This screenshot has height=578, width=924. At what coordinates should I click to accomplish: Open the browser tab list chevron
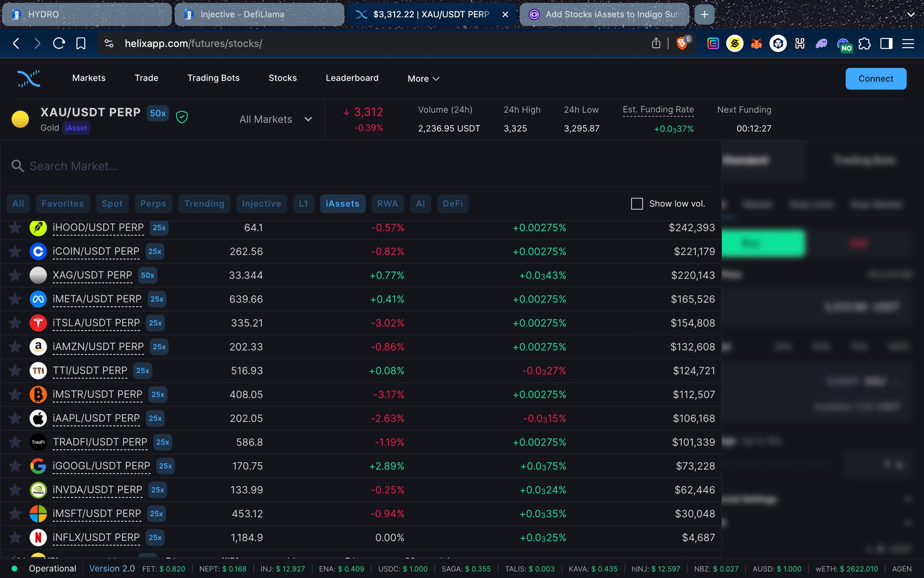point(911,14)
